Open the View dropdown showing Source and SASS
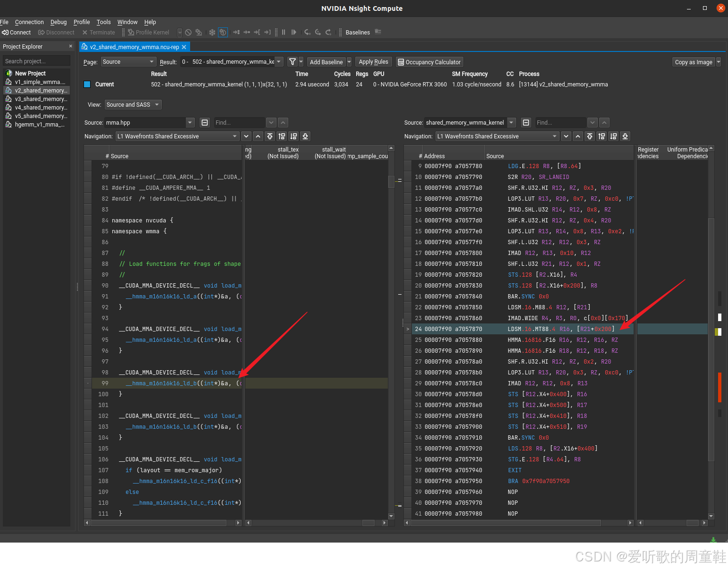This screenshot has width=728, height=569. click(x=133, y=105)
